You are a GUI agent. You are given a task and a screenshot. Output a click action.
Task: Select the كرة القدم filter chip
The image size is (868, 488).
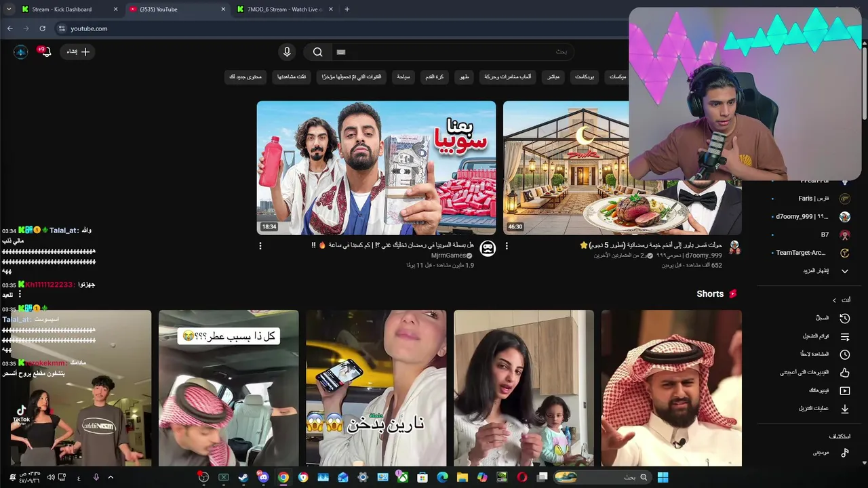(x=435, y=77)
